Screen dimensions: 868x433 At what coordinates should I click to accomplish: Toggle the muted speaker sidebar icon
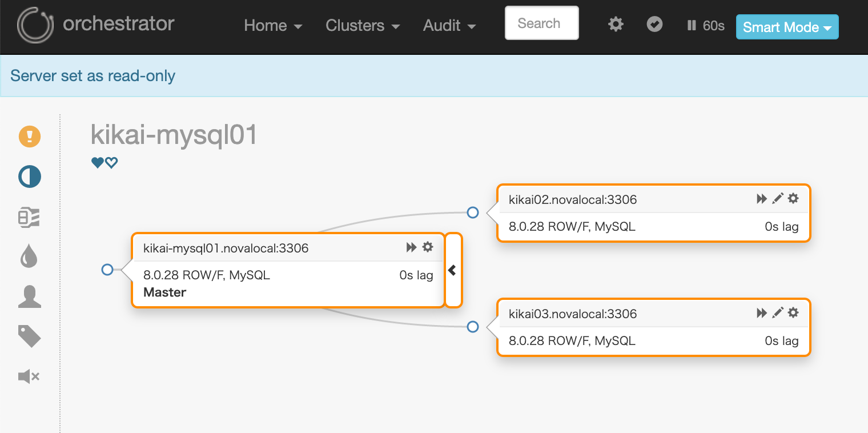[29, 376]
